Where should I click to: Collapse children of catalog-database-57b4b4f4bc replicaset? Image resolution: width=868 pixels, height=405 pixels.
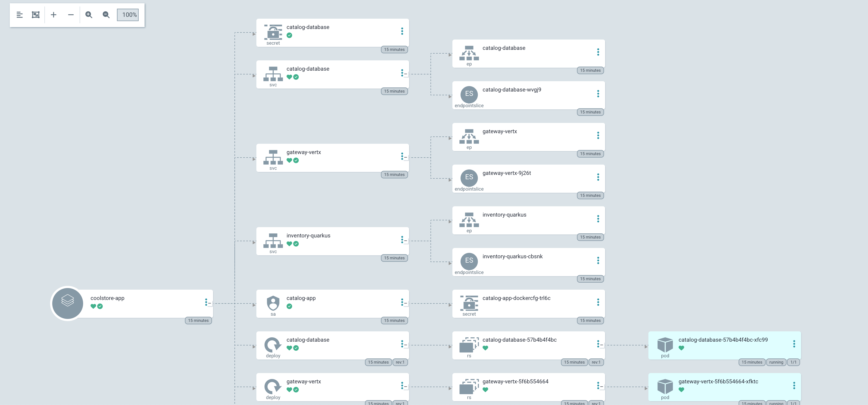(602, 345)
